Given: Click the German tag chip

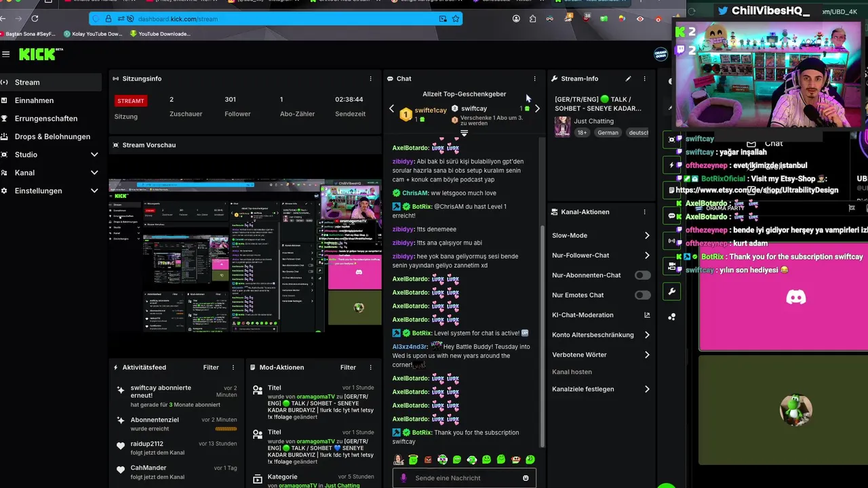Looking at the screenshot, I should [x=608, y=133].
